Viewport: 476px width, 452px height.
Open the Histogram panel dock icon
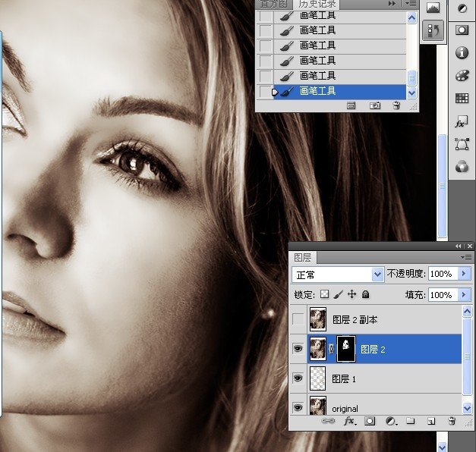point(433,8)
